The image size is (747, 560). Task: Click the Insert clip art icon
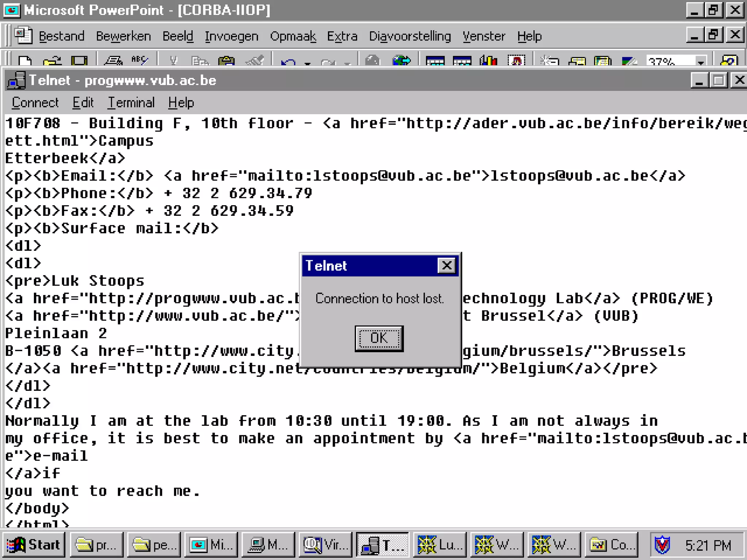pos(516,61)
